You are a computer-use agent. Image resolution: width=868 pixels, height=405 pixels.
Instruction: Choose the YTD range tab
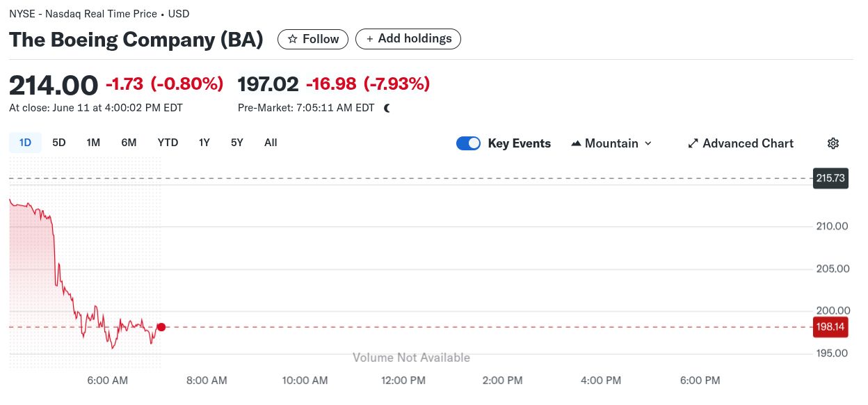(168, 143)
